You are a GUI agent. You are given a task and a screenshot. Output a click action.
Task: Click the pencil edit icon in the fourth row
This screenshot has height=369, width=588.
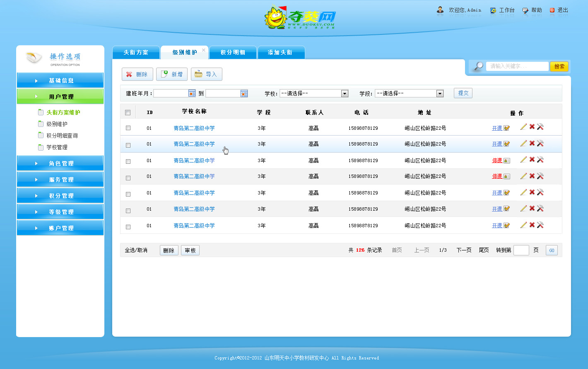(x=524, y=176)
